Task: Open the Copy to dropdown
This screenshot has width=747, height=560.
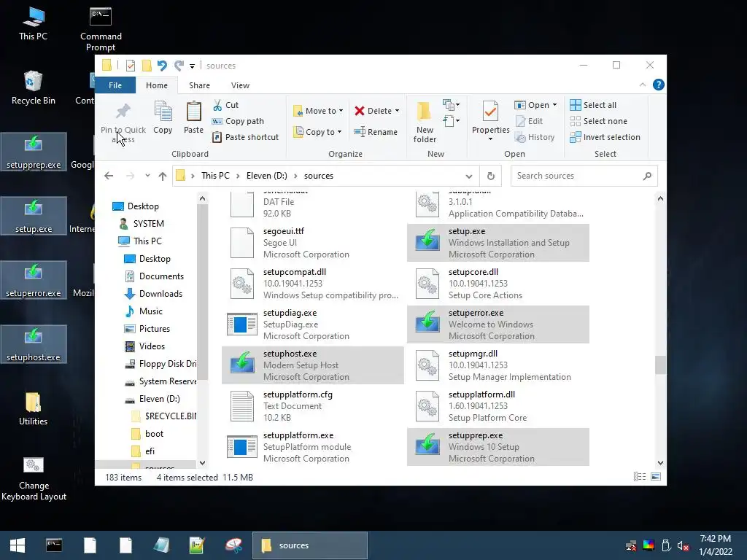Action: (317, 132)
